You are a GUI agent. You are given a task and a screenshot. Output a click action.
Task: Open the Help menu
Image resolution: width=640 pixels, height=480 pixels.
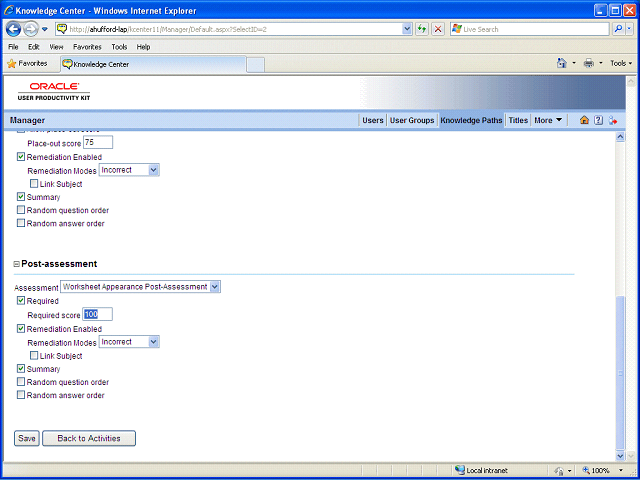point(143,47)
